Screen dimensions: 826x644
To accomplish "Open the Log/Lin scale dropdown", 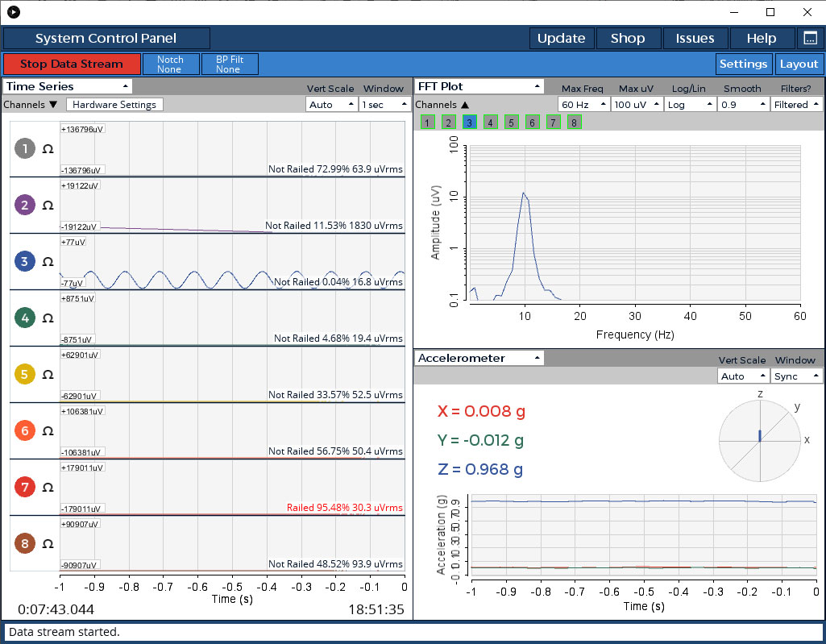I will [691, 105].
